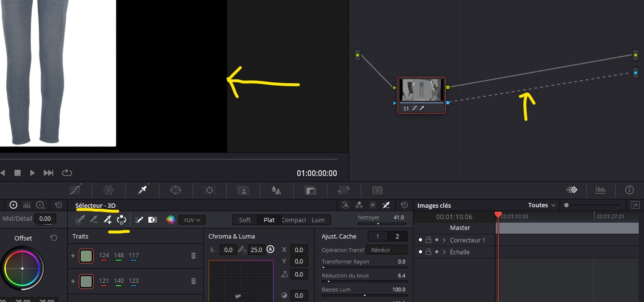The image size is (644, 302).
Task: Open the Keyframes editor icon
Action: point(571,190)
